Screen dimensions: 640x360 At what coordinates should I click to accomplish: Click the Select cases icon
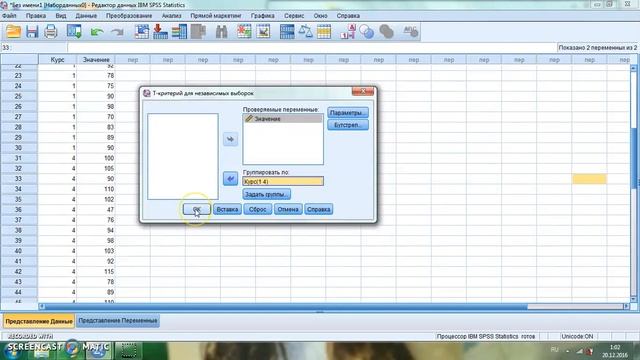(324, 32)
